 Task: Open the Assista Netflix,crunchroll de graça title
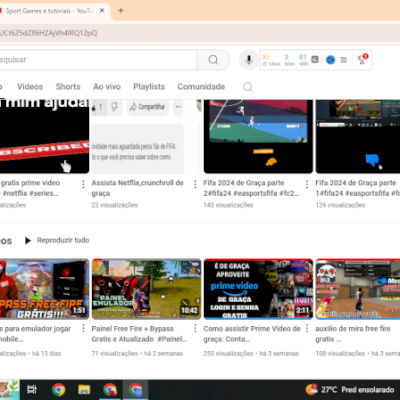(137, 188)
